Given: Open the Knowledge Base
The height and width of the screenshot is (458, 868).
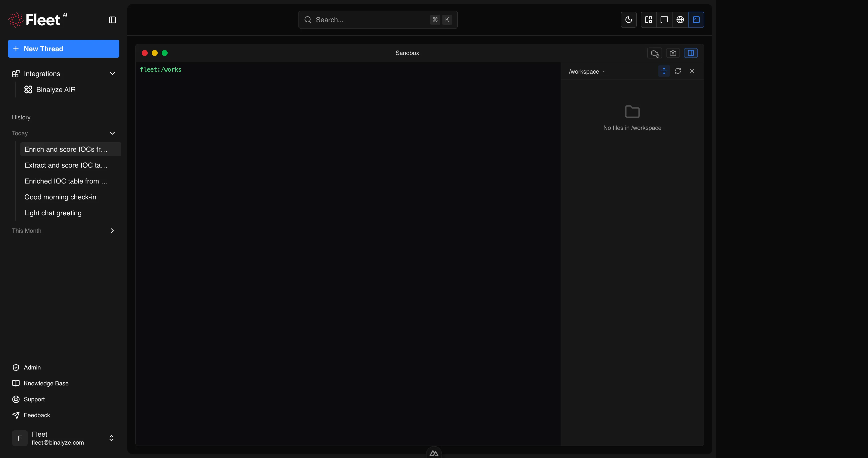Looking at the screenshot, I should [x=46, y=383].
